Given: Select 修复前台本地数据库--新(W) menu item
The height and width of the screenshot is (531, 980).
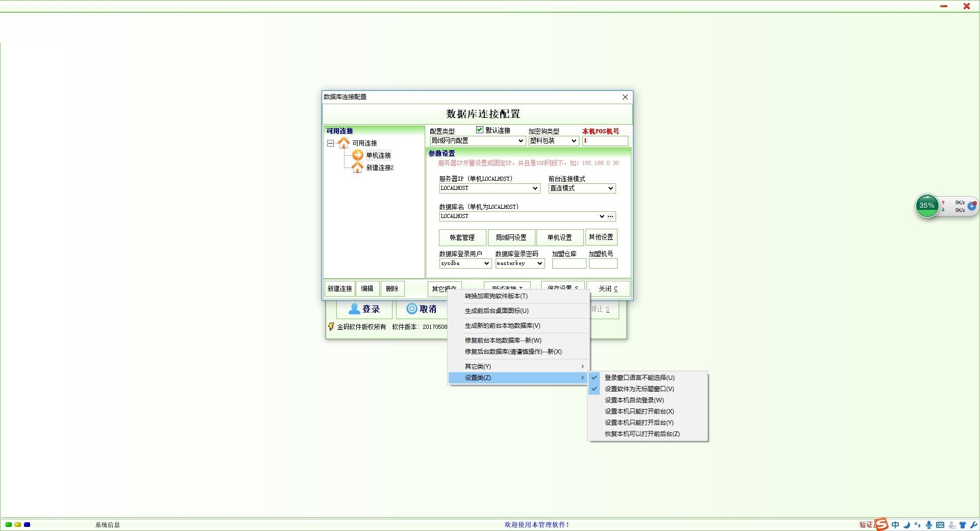Looking at the screenshot, I should click(x=519, y=341).
